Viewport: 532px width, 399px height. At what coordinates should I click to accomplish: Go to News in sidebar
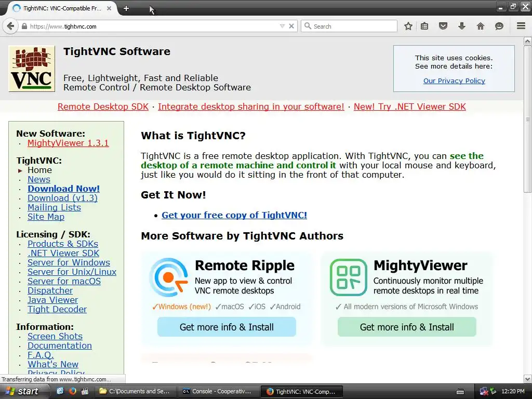[39, 179]
